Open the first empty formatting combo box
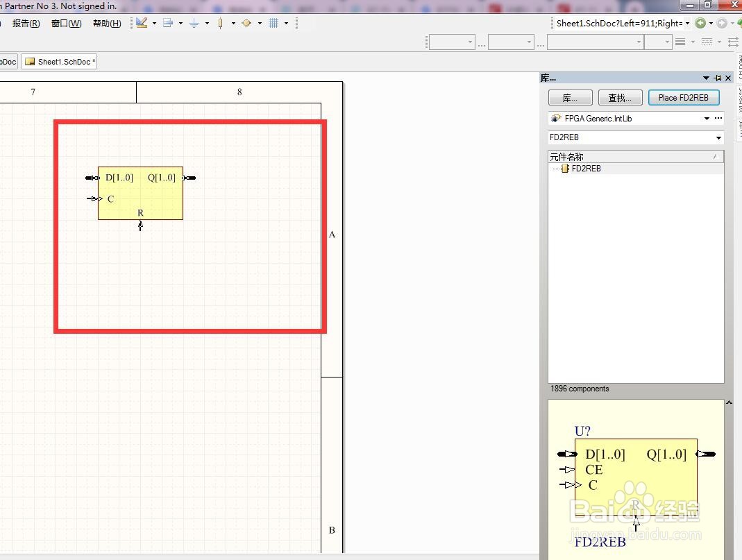Screen dimensions: 742x560 pos(451,42)
